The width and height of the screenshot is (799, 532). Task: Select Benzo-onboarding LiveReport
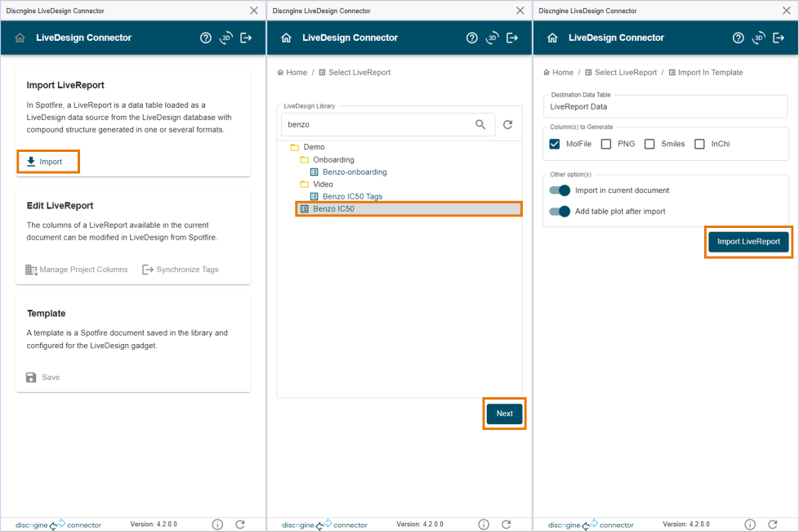[355, 172]
